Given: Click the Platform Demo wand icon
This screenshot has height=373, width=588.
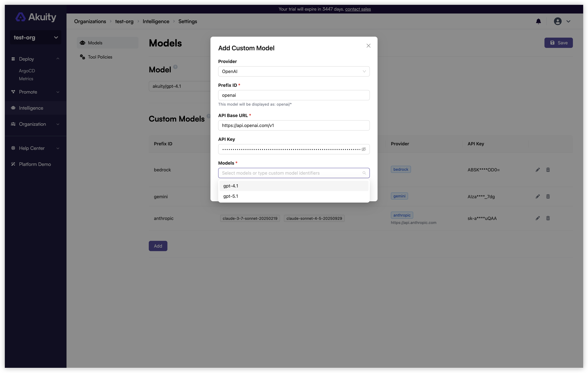Looking at the screenshot, I should tap(13, 164).
